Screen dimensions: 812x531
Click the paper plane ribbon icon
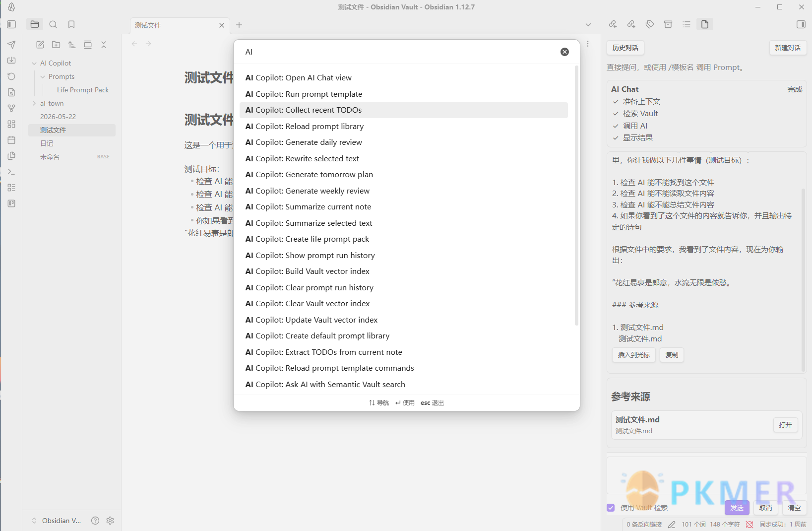[x=11, y=45]
